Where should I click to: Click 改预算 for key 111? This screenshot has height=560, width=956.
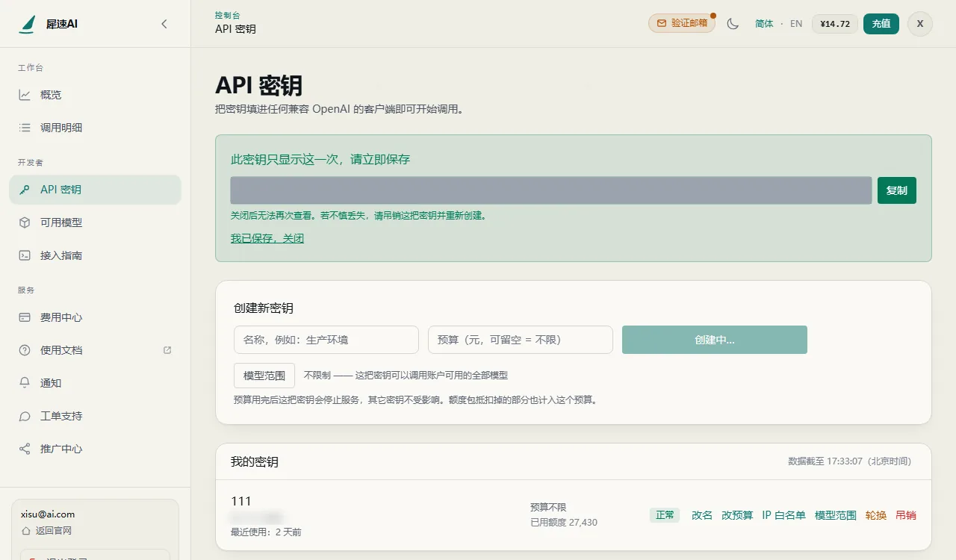[737, 515]
